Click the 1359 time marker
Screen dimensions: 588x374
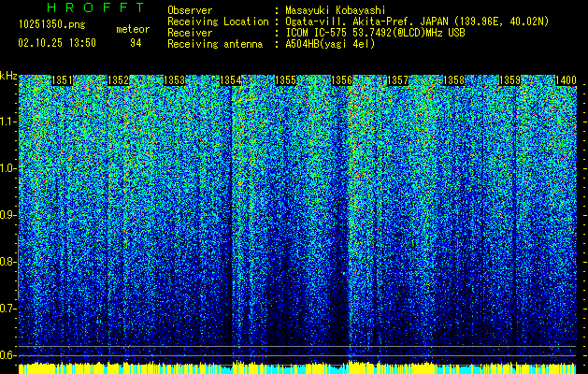[510, 80]
